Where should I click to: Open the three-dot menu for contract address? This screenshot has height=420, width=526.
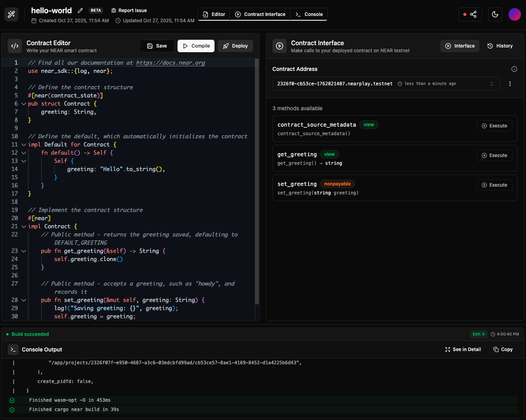(510, 84)
